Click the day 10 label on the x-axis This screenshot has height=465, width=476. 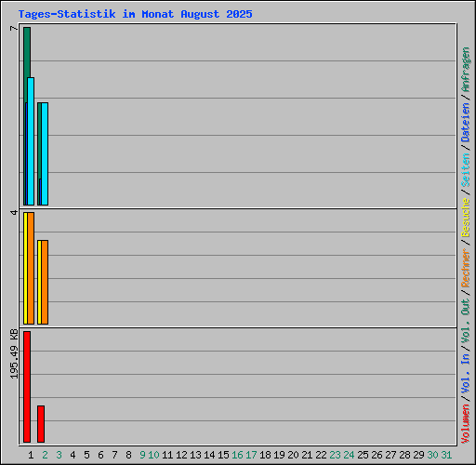[153, 455]
